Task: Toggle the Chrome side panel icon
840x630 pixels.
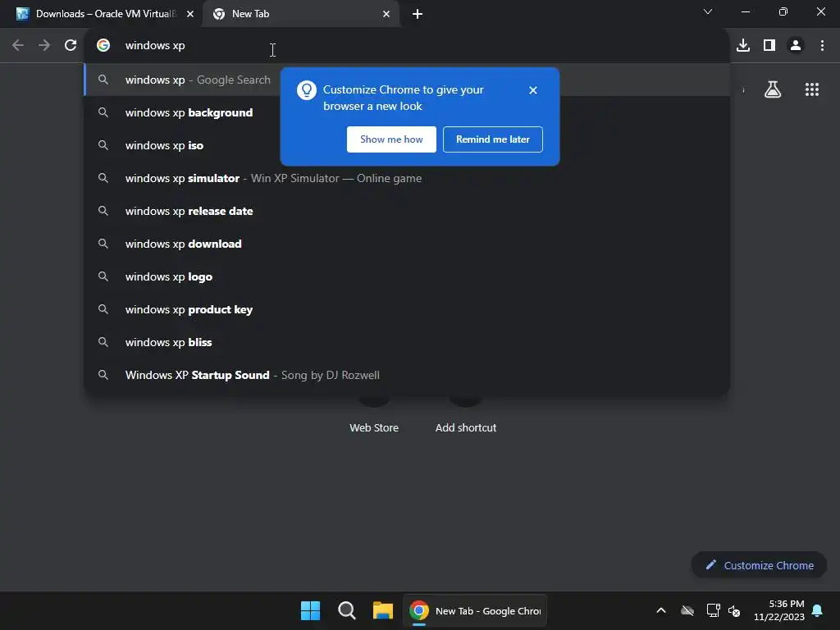Action: coord(769,46)
